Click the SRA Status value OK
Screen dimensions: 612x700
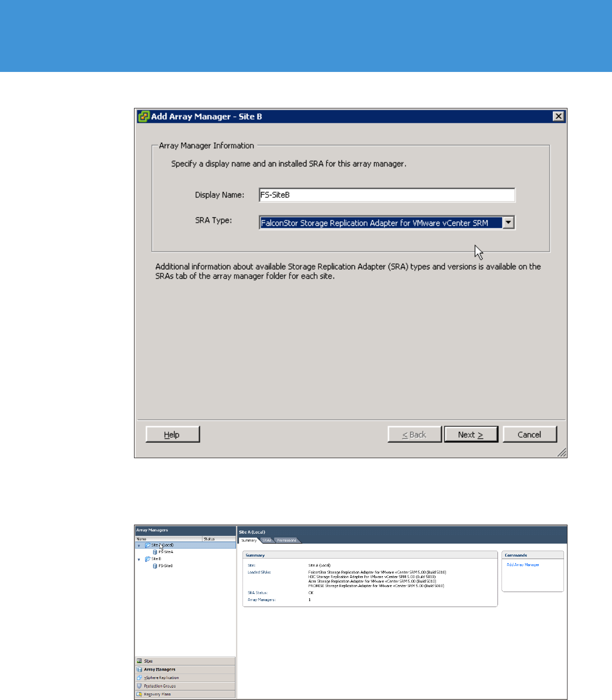coord(310,593)
